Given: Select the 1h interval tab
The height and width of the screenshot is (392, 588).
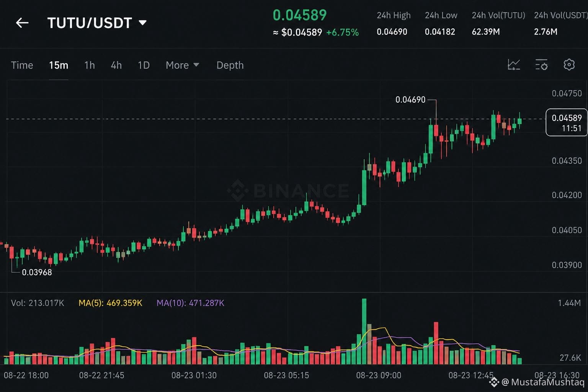Looking at the screenshot, I should pos(90,65).
